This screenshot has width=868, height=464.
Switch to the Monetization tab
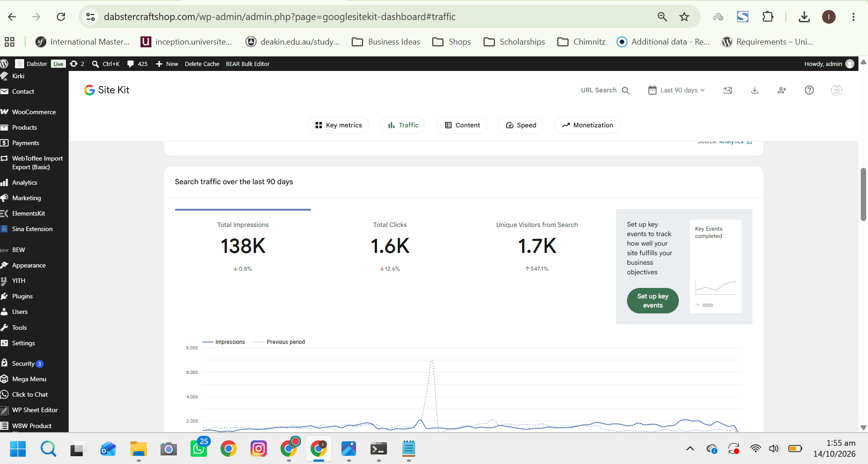(587, 125)
